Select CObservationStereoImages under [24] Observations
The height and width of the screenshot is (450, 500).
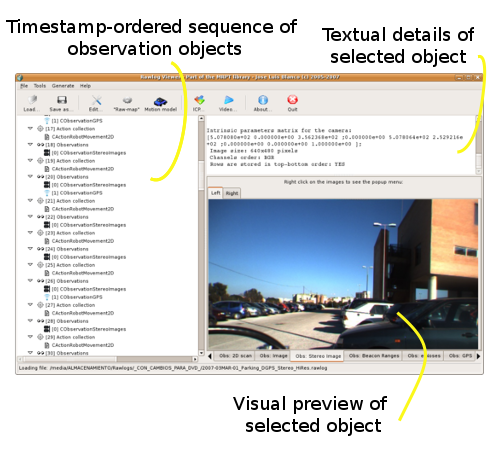click(x=89, y=257)
